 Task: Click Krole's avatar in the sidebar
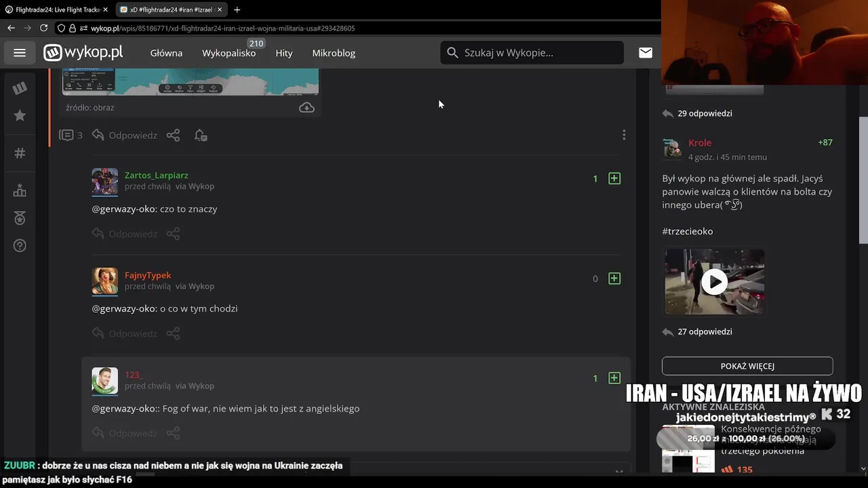tap(672, 148)
